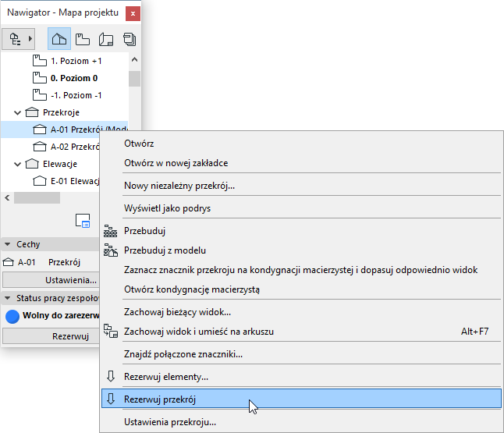
Task: Select the A-01 Przekrój tree item
Action: pos(64,130)
